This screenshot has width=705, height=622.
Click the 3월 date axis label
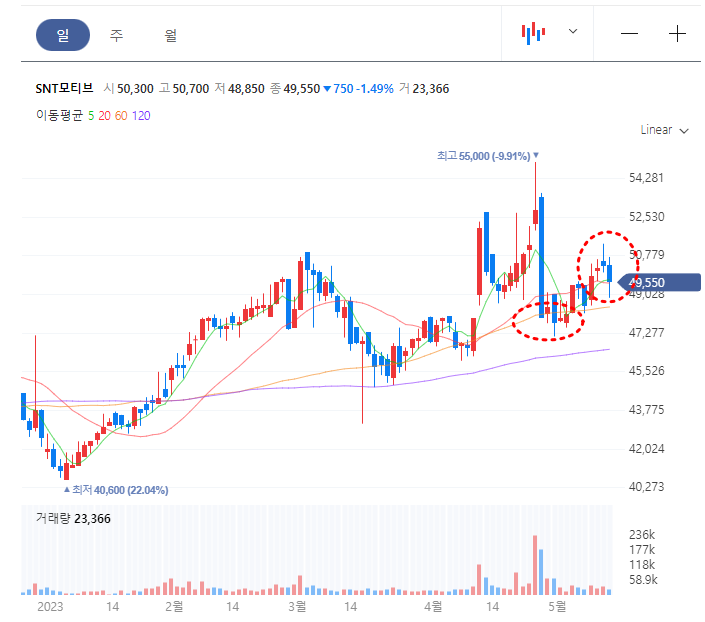tap(297, 607)
